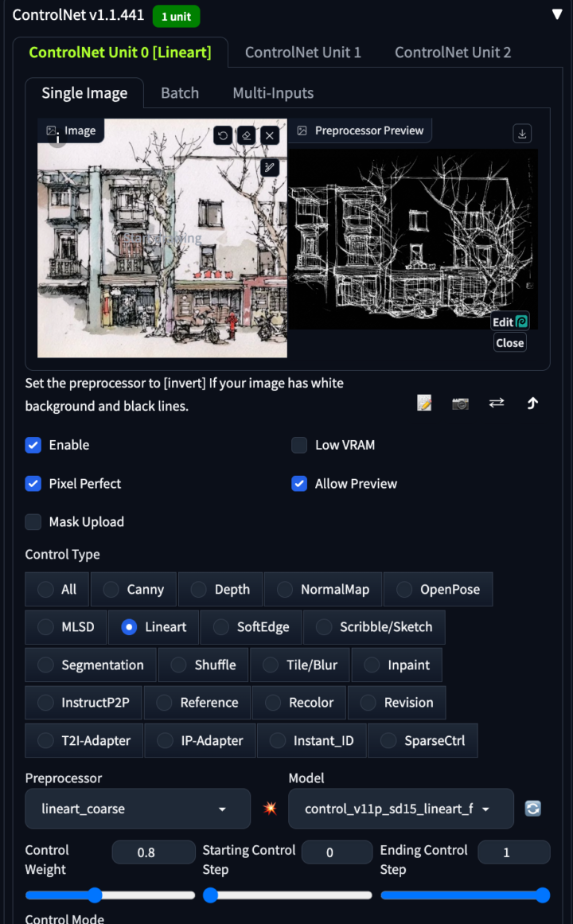Click the Control Weight slider
This screenshot has width=573, height=924.
point(110,895)
